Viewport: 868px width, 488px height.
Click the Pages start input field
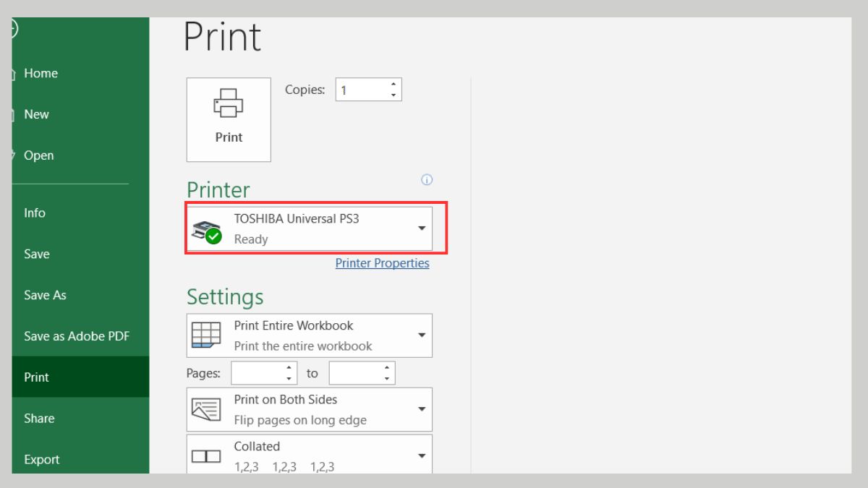(257, 373)
